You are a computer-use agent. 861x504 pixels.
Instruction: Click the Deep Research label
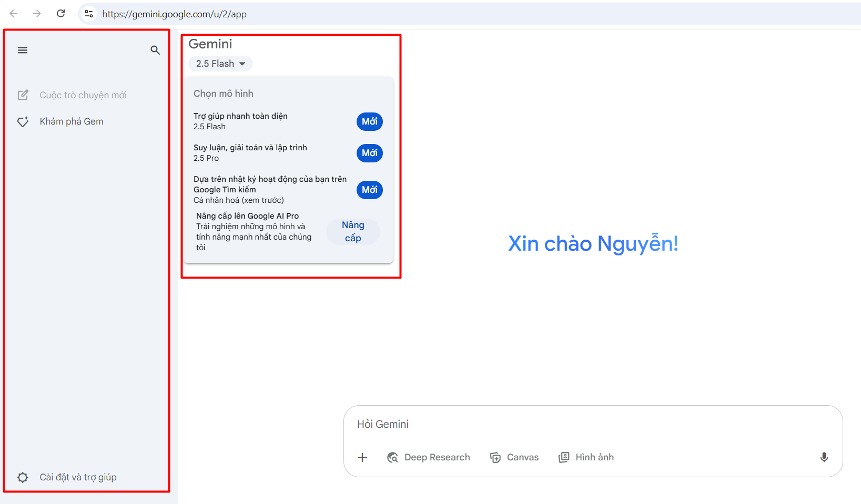[437, 457]
